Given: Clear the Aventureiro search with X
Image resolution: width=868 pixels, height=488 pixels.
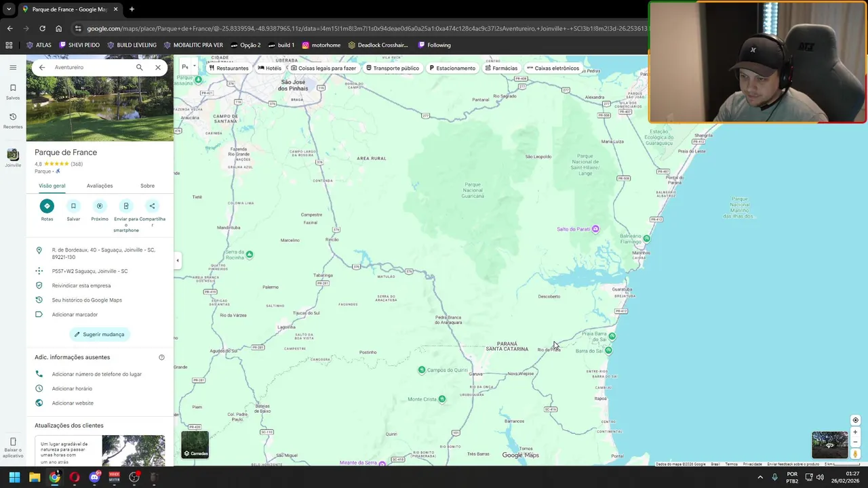Looking at the screenshot, I should pos(158,67).
